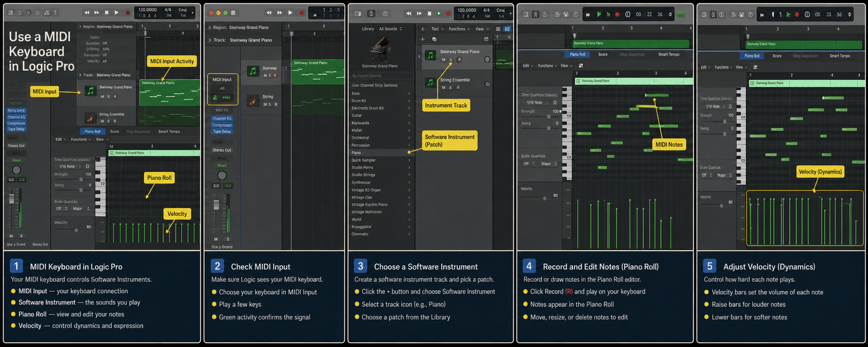Screen dimensions: 868x347
Task: Expand the Region: Steinway Grand Piano inspector in panel 1
Action: (80, 27)
